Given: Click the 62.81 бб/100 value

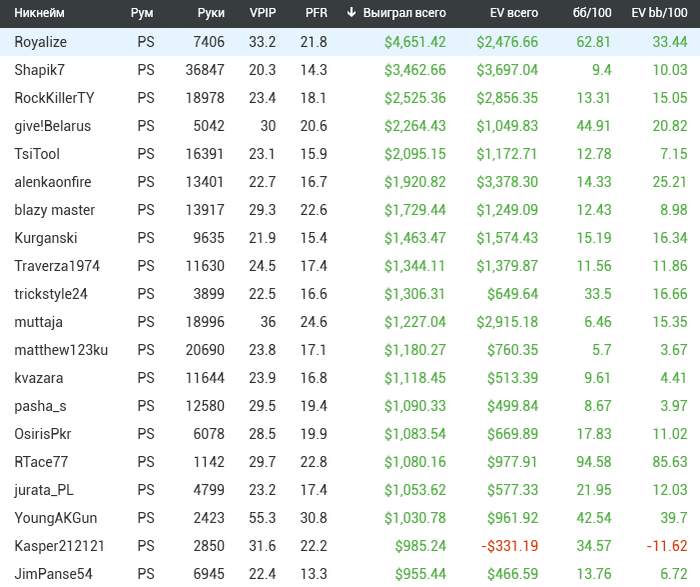Looking at the screenshot, I should (594, 42).
